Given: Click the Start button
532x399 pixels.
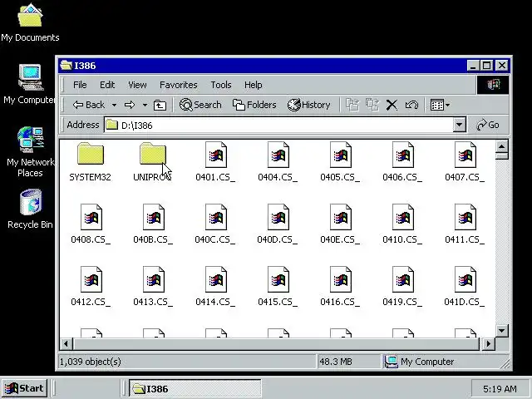Looking at the screenshot, I should [x=24, y=388].
